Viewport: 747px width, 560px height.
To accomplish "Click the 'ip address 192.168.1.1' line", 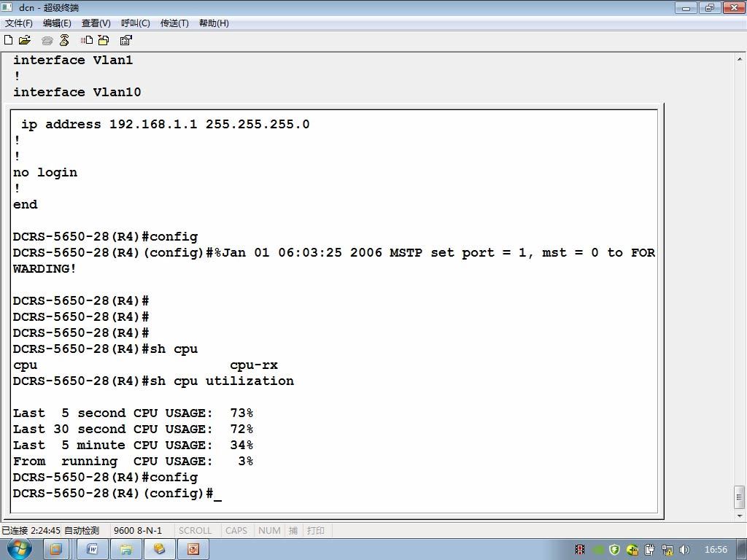I will click(165, 124).
